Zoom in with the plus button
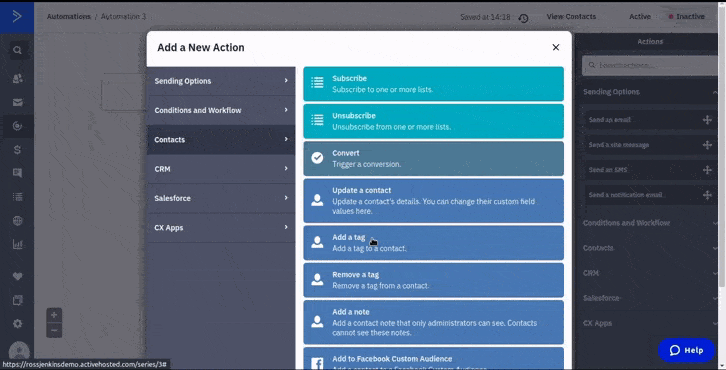 click(54, 315)
